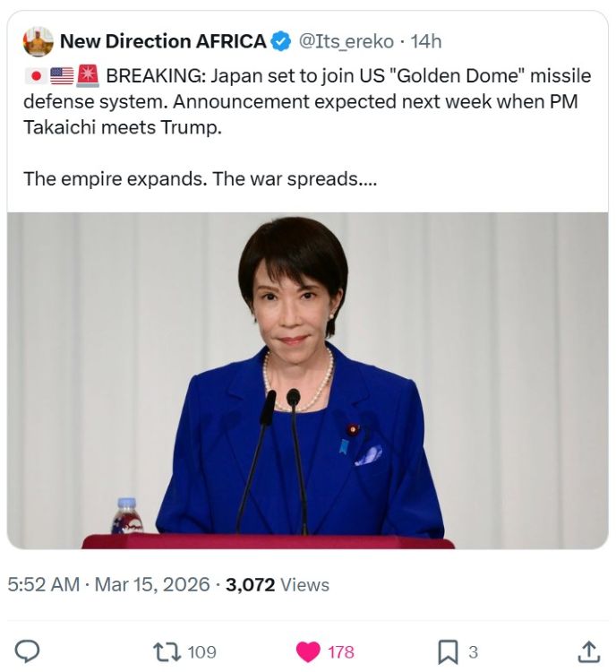Click the "The empire expands" text line
Screen dimensions: 616x672
pos(200,178)
